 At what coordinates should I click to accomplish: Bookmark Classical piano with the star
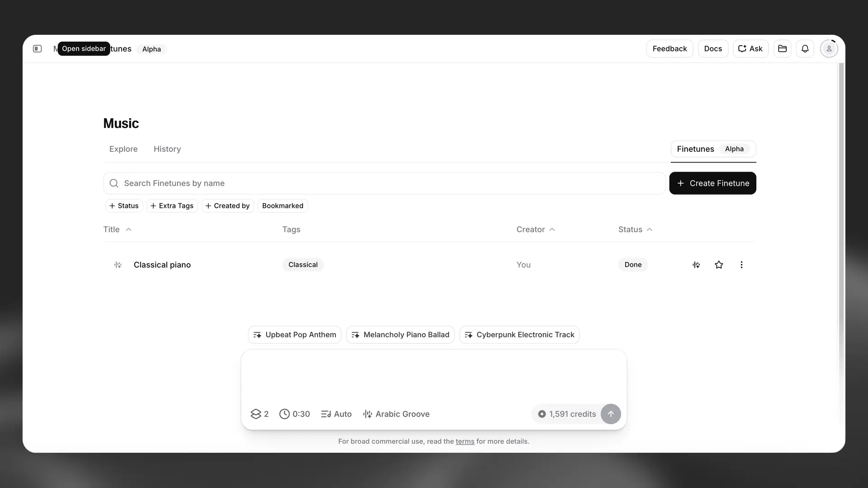tap(719, 265)
